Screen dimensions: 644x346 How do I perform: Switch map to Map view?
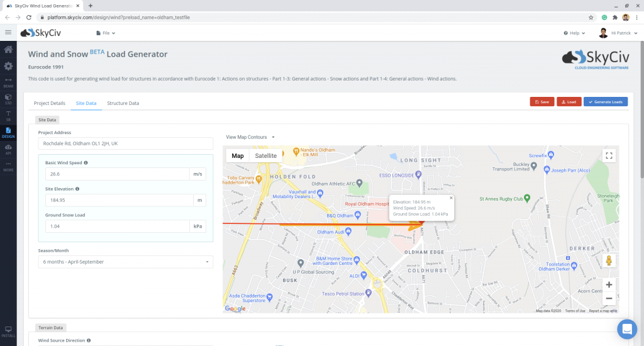click(x=238, y=155)
